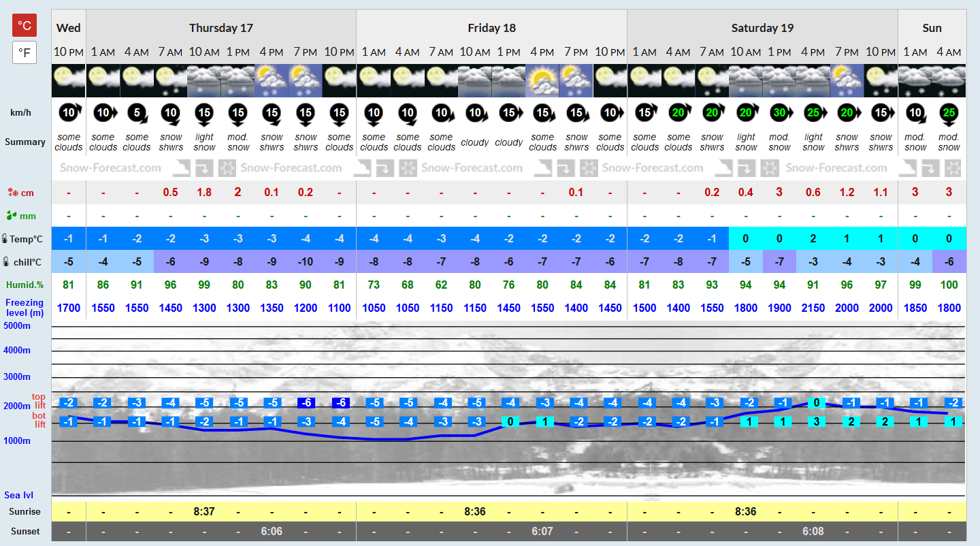Click wind chill value -10 on Thursday
The width and height of the screenshot is (980, 546).
[306, 261]
